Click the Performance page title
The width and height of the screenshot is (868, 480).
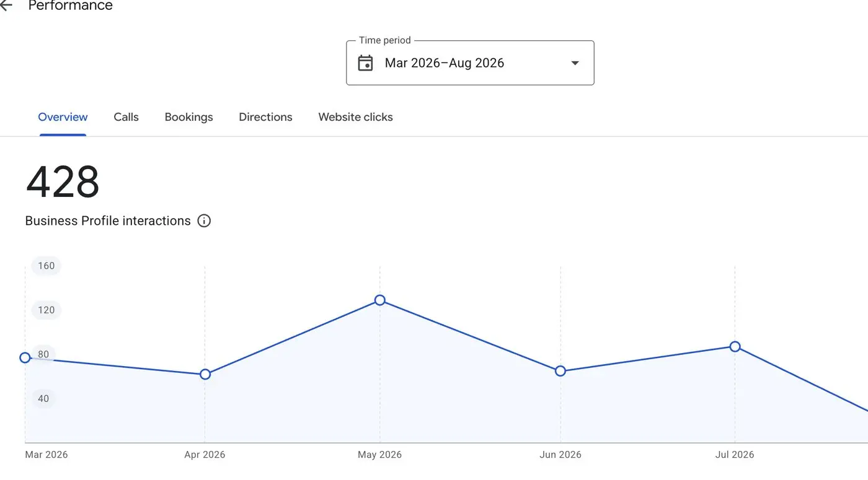(x=71, y=6)
